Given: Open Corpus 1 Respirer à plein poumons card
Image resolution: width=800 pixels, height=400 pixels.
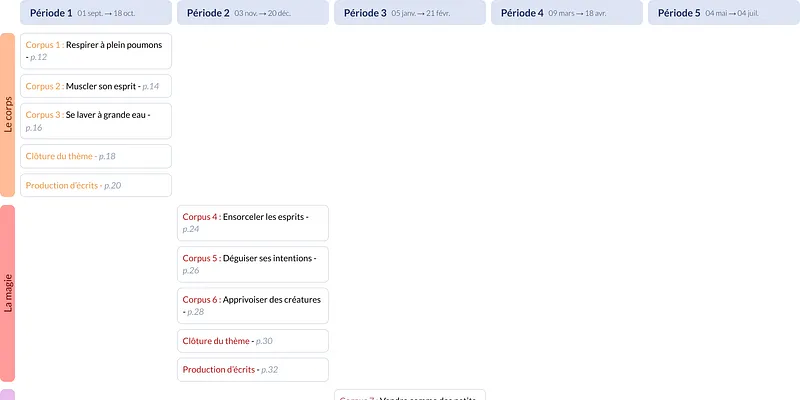Looking at the screenshot, I should click(96, 51).
